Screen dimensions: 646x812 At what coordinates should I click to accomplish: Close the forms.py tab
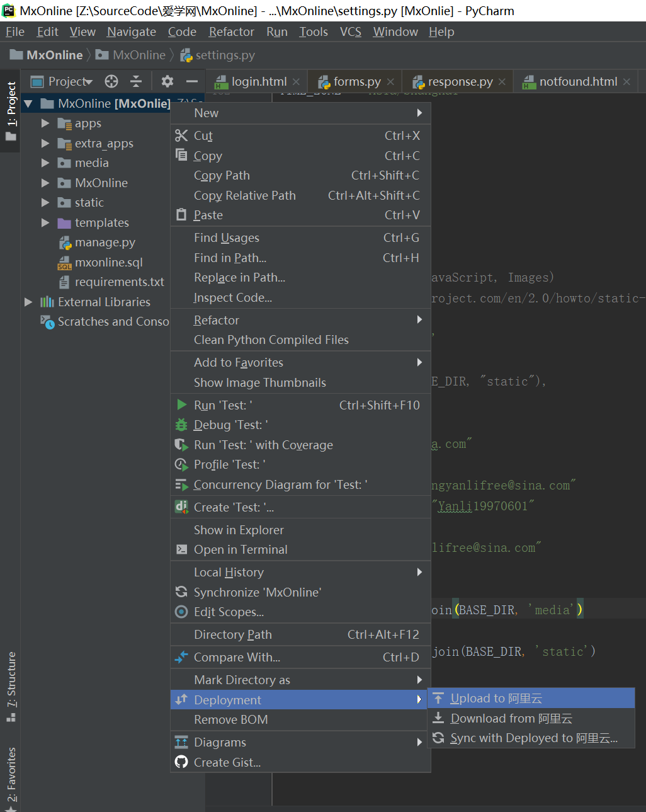pyautogui.click(x=390, y=82)
